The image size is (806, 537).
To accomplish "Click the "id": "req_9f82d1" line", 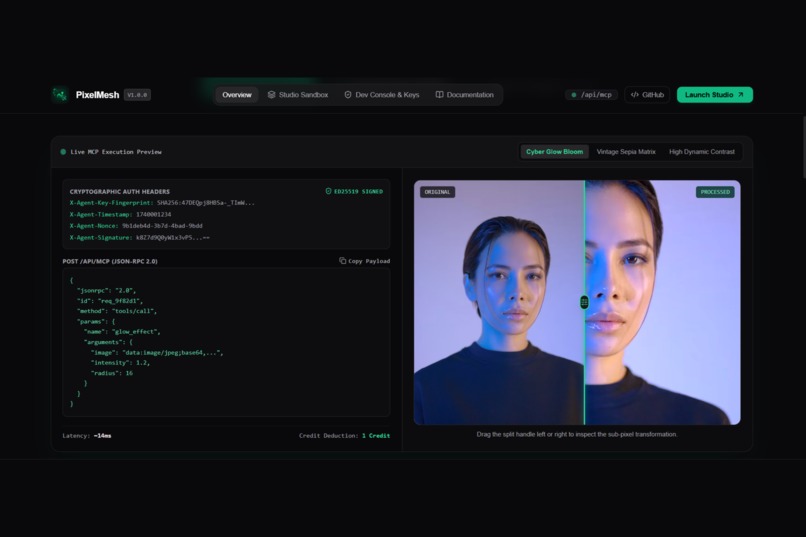I will pos(109,301).
